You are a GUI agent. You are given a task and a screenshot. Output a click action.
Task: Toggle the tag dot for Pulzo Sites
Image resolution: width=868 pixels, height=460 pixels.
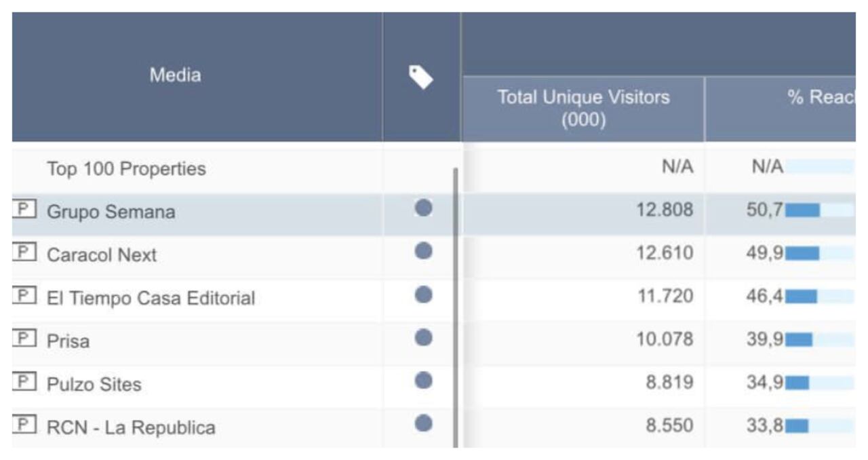(x=423, y=381)
